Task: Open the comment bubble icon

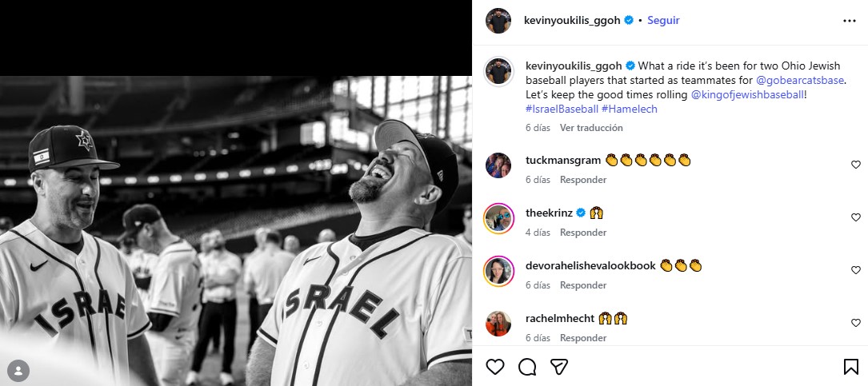Action: point(527,367)
